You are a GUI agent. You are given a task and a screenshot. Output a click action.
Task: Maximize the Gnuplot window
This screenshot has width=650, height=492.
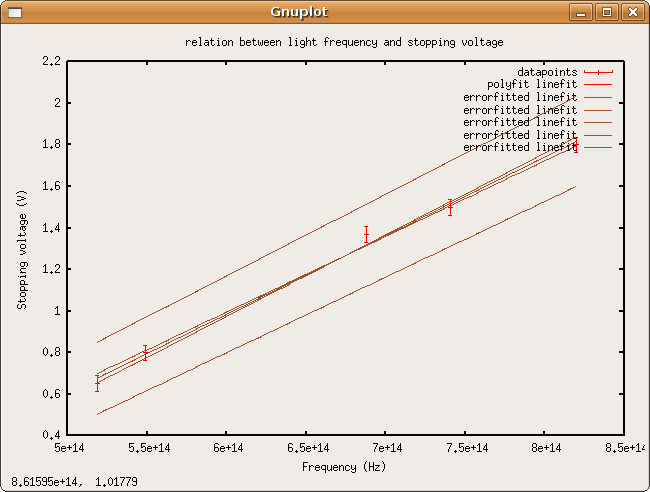606,12
